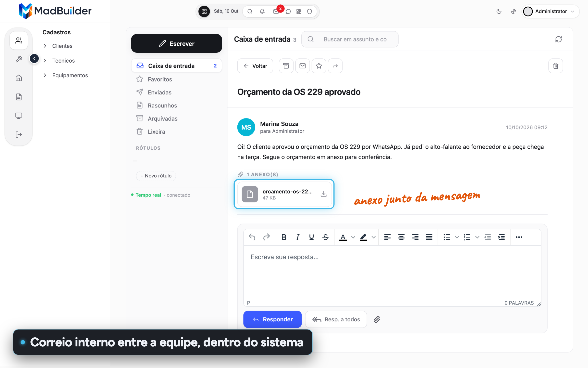This screenshot has height=368, width=588.
Task: Align reply text to center
Action: click(x=401, y=237)
